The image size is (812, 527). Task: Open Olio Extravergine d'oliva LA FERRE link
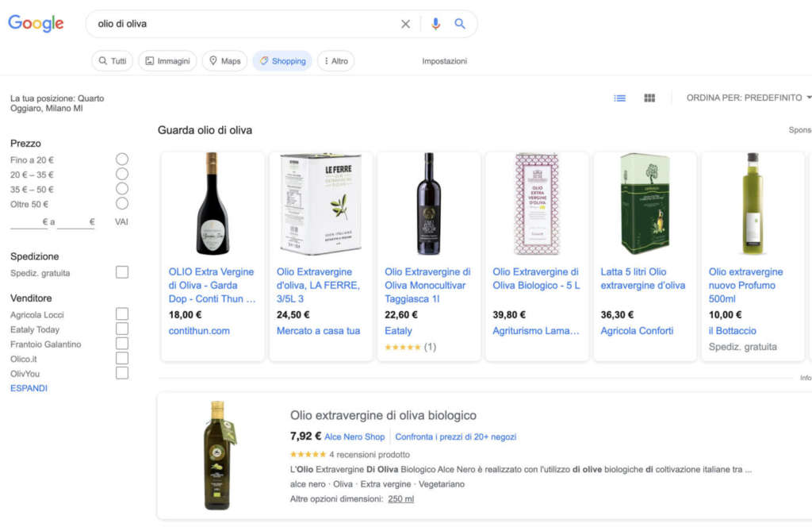(318, 285)
